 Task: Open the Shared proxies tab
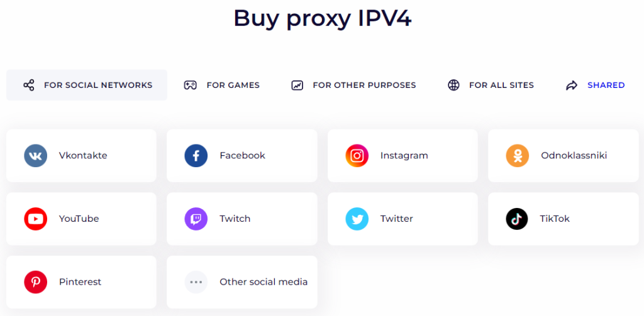595,85
